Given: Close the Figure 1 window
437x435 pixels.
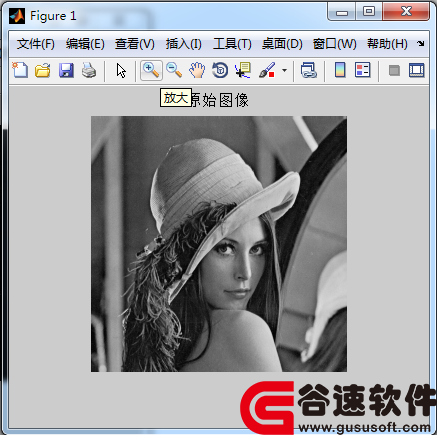Looking at the screenshot, I should click(x=406, y=12).
